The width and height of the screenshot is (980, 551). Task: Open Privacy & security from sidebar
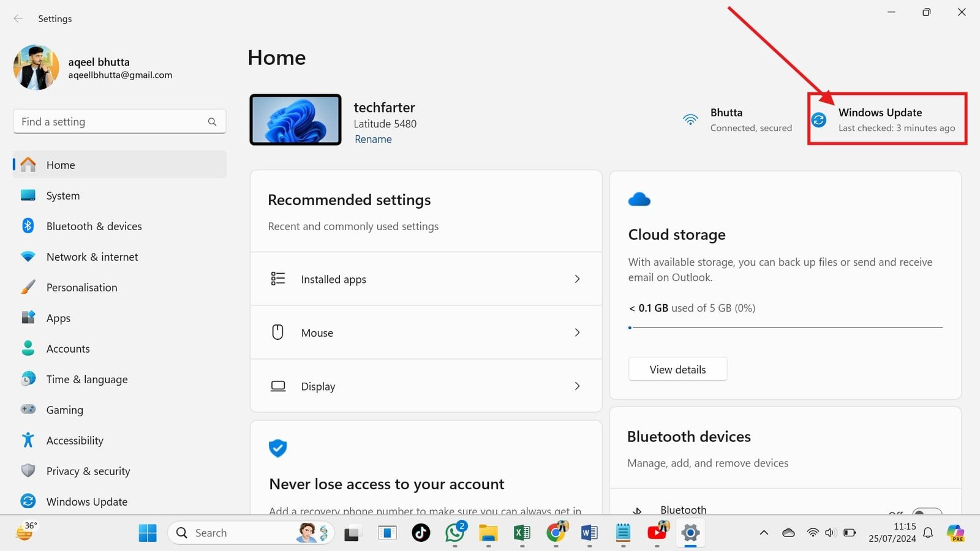[88, 471]
